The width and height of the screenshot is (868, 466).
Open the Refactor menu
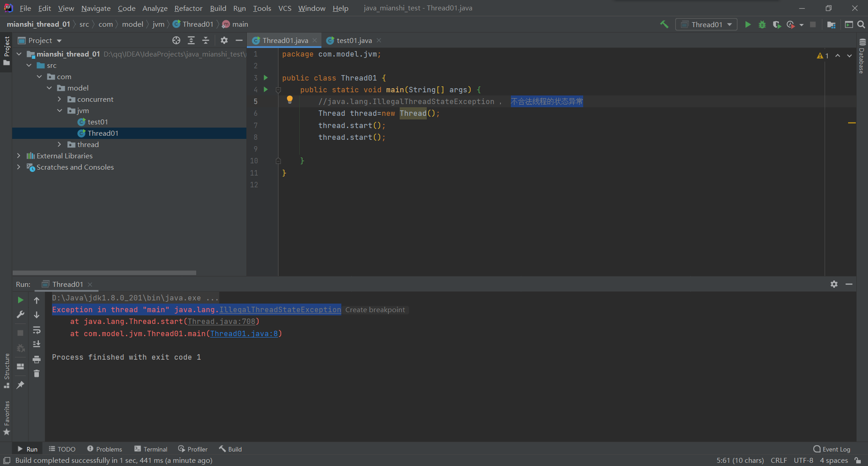188,8
